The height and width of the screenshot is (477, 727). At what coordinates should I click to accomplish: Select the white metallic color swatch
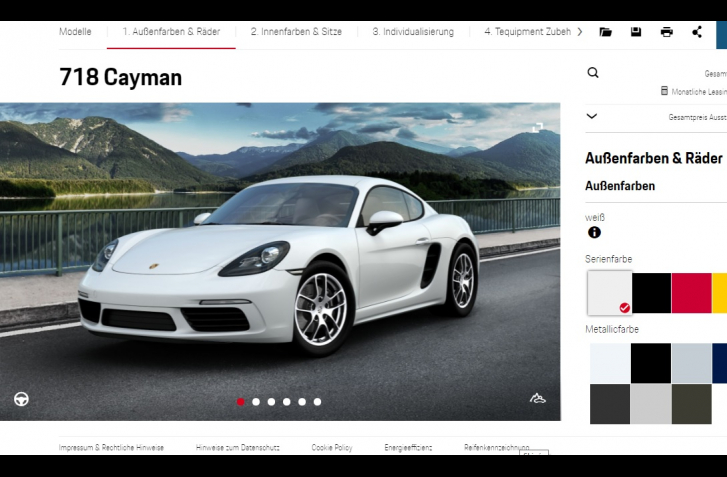[610, 363]
